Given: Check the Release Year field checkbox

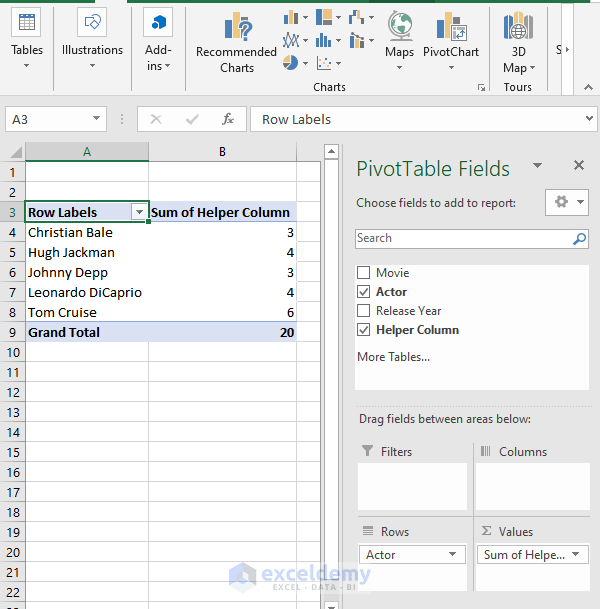Looking at the screenshot, I should click(363, 311).
